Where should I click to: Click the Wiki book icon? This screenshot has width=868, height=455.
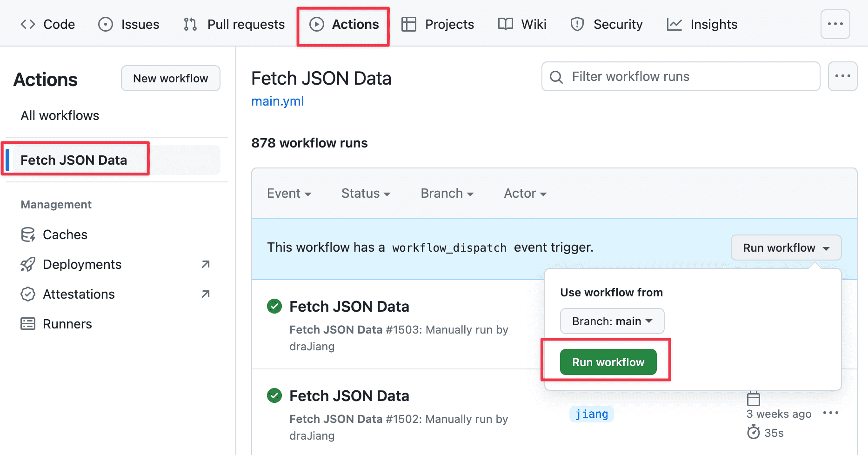[506, 24]
